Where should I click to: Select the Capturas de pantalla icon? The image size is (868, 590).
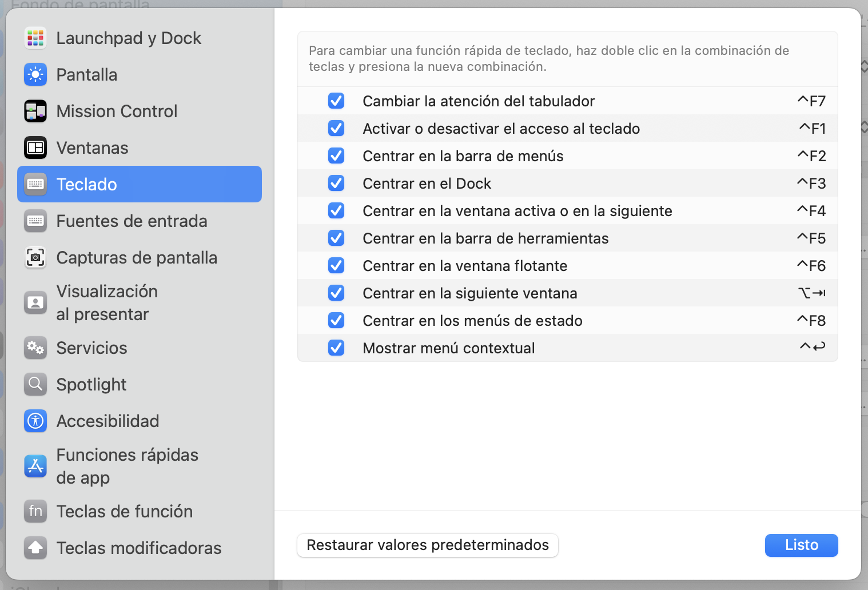pyautogui.click(x=35, y=258)
